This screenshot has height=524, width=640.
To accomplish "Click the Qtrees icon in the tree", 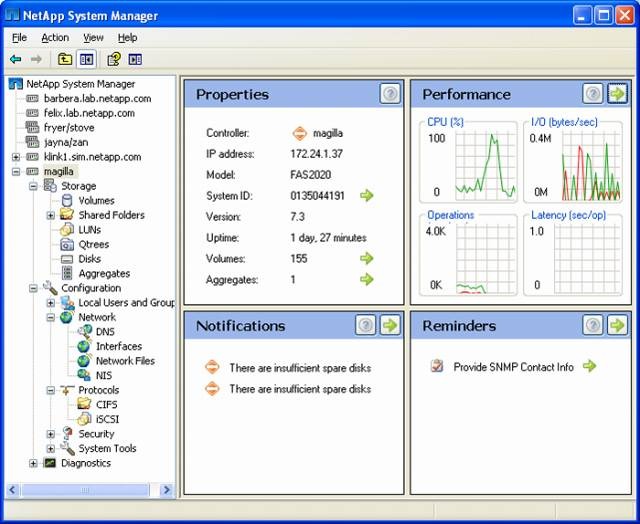I will 67,244.
